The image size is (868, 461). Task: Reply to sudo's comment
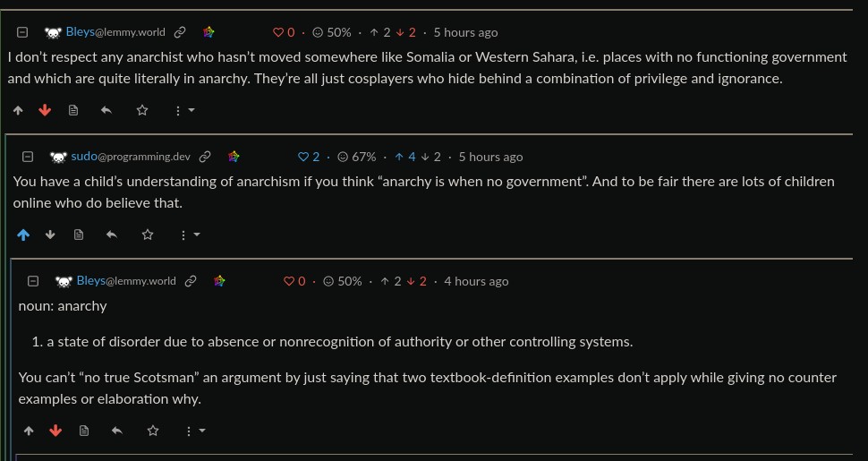[x=112, y=235]
